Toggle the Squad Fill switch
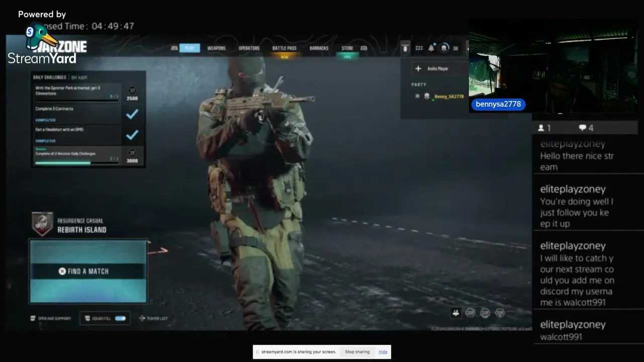The height and width of the screenshot is (362, 644). 120,318
